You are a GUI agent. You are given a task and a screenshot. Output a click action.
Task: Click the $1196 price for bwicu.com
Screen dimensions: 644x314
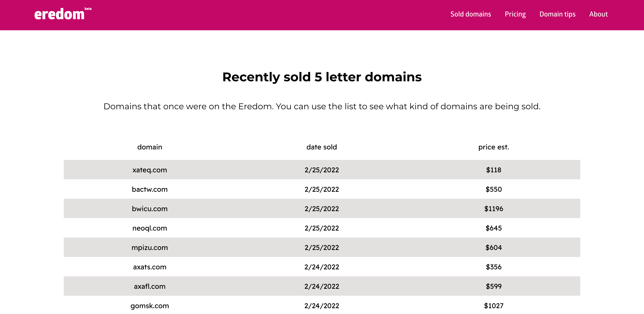494,209
